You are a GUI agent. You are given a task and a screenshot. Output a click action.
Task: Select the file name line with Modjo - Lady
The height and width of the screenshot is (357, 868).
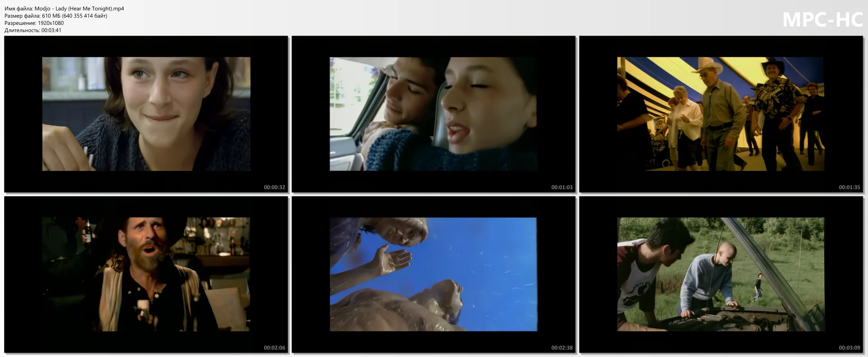[64, 9]
